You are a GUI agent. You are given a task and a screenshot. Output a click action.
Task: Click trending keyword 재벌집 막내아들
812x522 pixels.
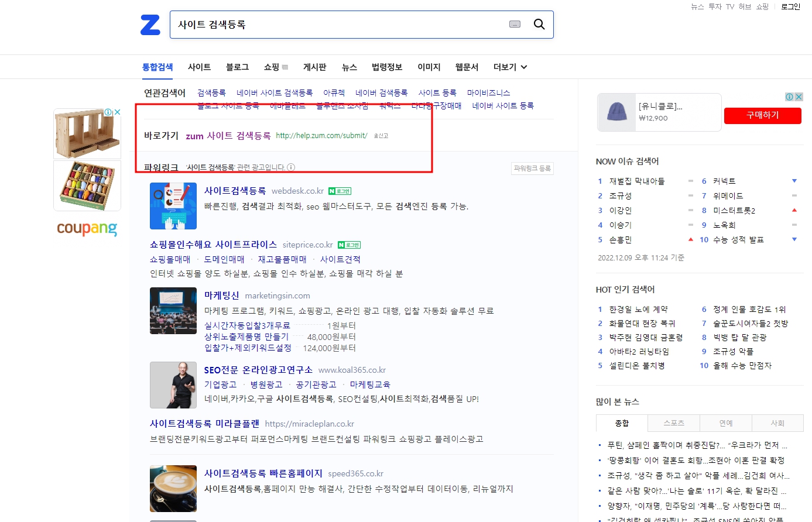click(637, 181)
